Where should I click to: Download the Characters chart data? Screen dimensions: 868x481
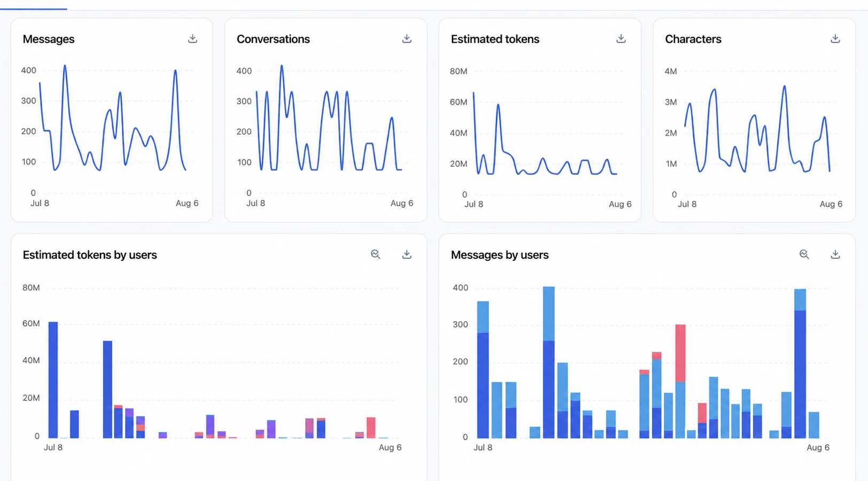click(835, 38)
